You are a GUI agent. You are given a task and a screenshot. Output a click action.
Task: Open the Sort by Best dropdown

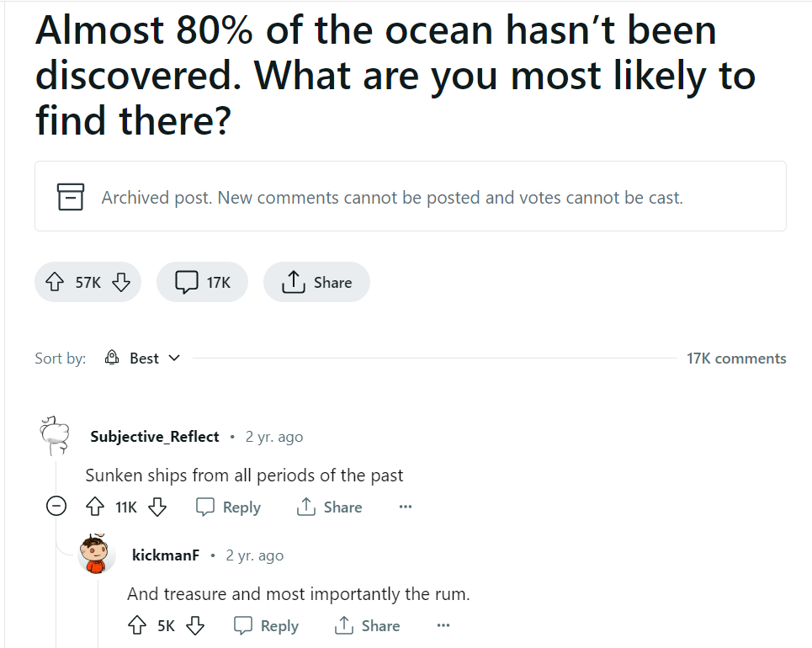[x=143, y=359]
